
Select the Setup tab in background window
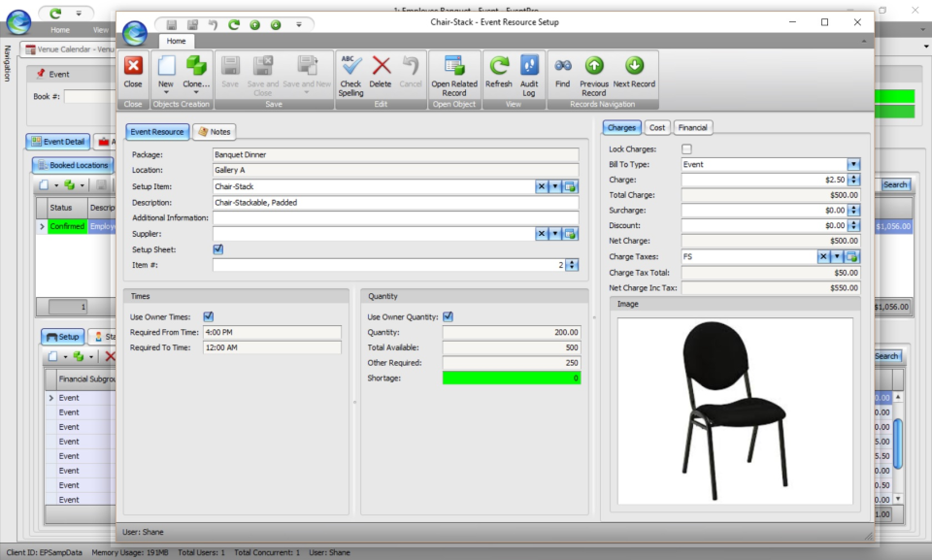click(x=63, y=337)
